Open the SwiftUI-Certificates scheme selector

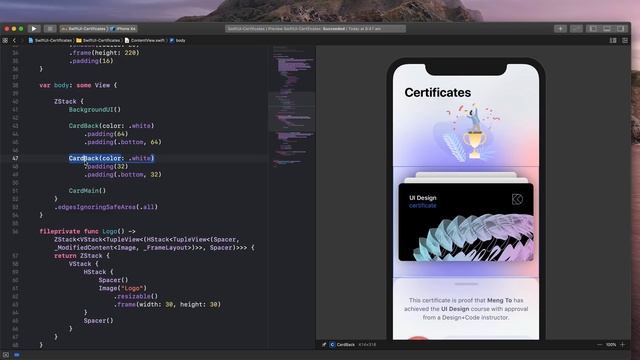tap(83, 29)
